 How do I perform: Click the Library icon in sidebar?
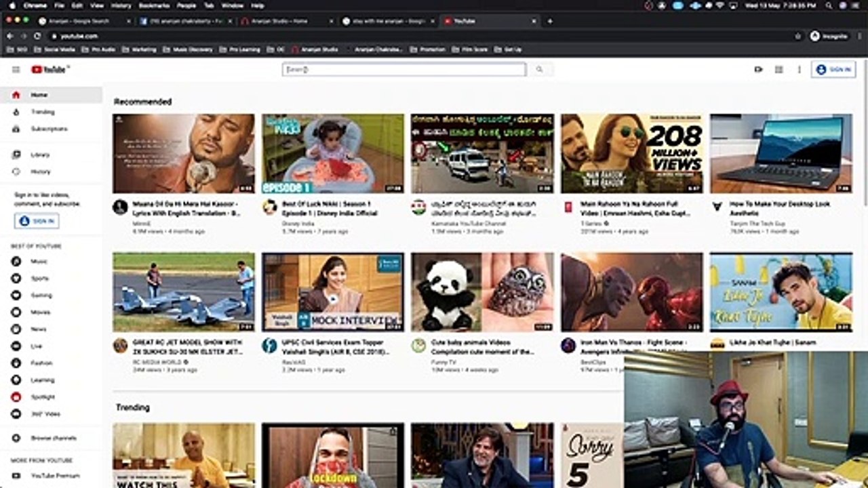pos(16,155)
